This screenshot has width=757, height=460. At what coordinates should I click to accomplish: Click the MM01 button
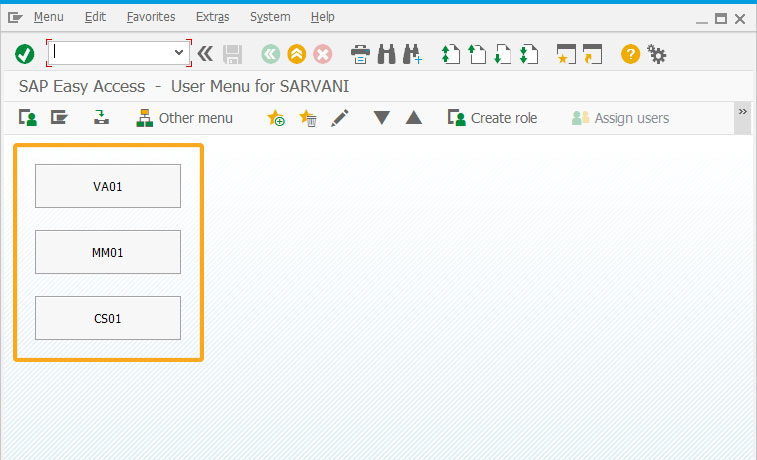click(x=108, y=252)
